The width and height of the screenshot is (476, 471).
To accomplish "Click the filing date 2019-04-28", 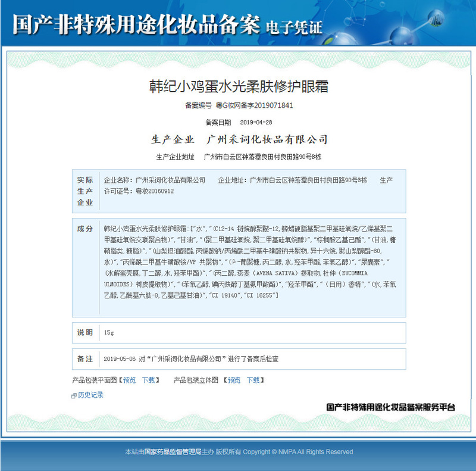I will tap(256, 122).
